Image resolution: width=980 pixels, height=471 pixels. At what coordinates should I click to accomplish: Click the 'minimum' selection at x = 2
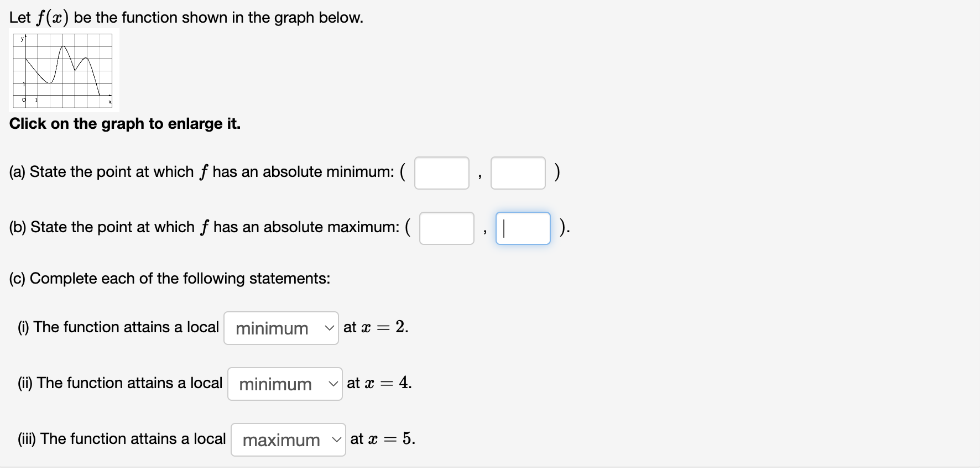pyautogui.click(x=271, y=328)
